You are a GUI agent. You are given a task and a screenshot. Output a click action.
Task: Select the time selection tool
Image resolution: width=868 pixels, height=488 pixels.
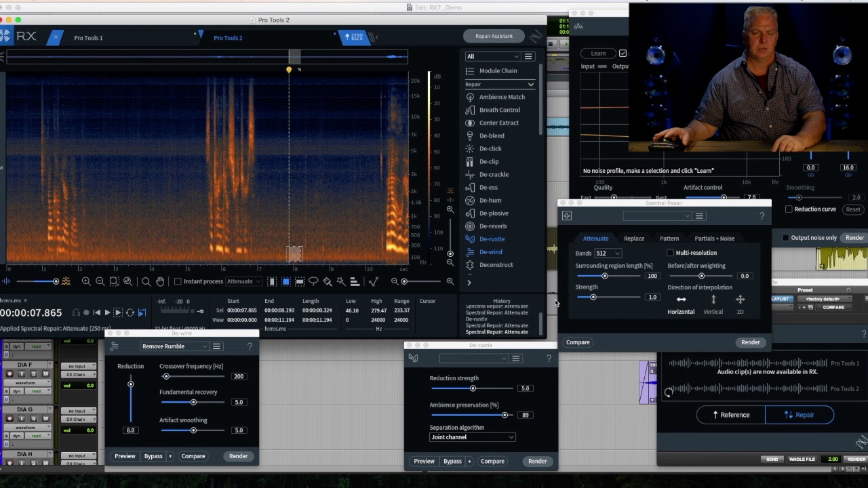[x=272, y=281]
